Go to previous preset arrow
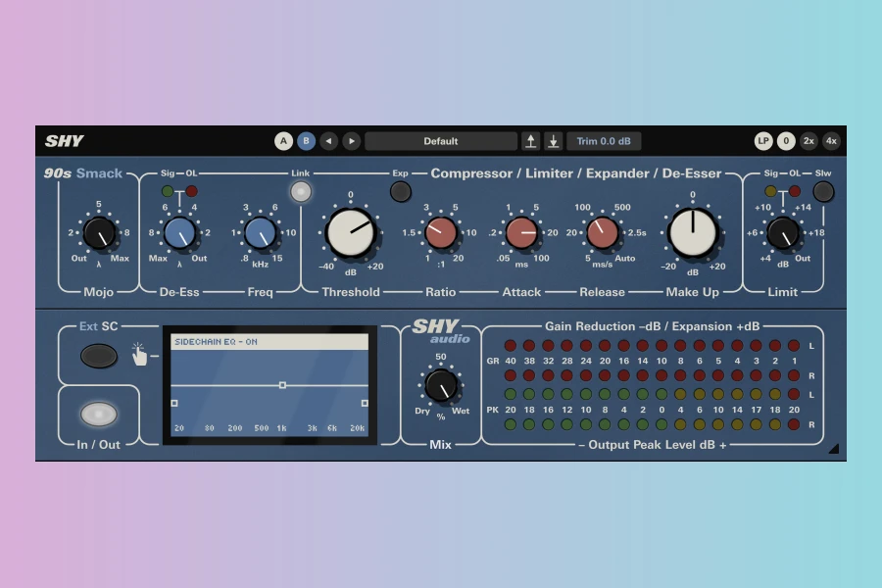The image size is (882, 588). tap(328, 141)
